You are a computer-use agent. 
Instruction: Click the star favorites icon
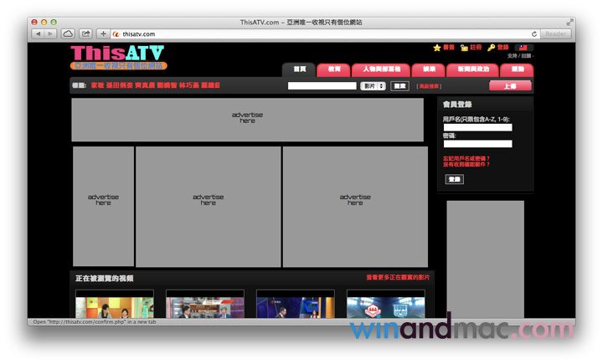437,48
